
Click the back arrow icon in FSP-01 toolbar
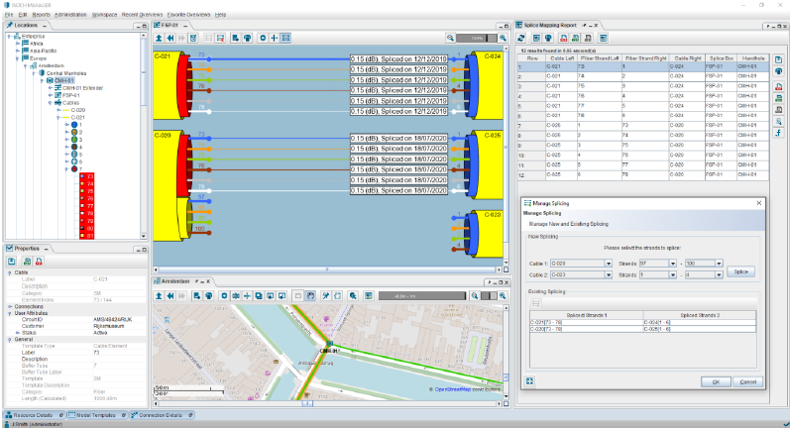[x=171, y=37]
